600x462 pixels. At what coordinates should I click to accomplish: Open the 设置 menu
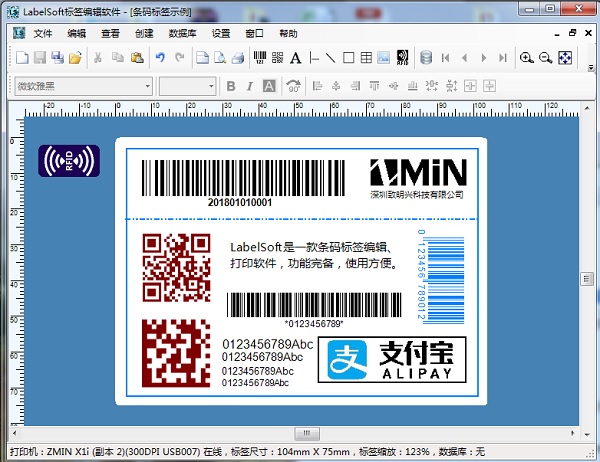221,34
